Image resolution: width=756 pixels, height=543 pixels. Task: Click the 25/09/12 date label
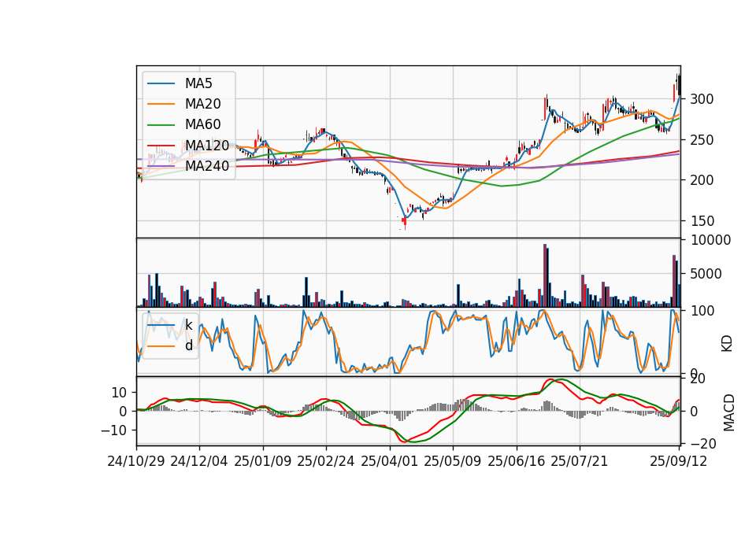click(678, 461)
